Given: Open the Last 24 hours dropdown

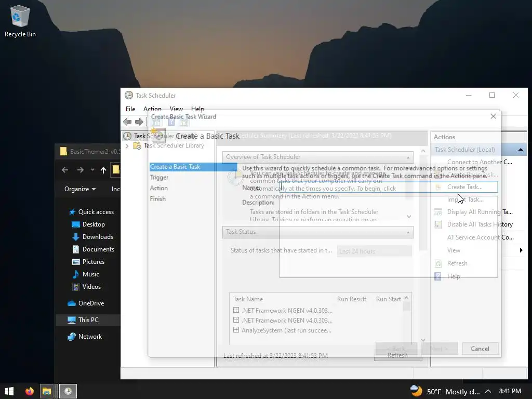Looking at the screenshot, I should pyautogui.click(x=374, y=251).
